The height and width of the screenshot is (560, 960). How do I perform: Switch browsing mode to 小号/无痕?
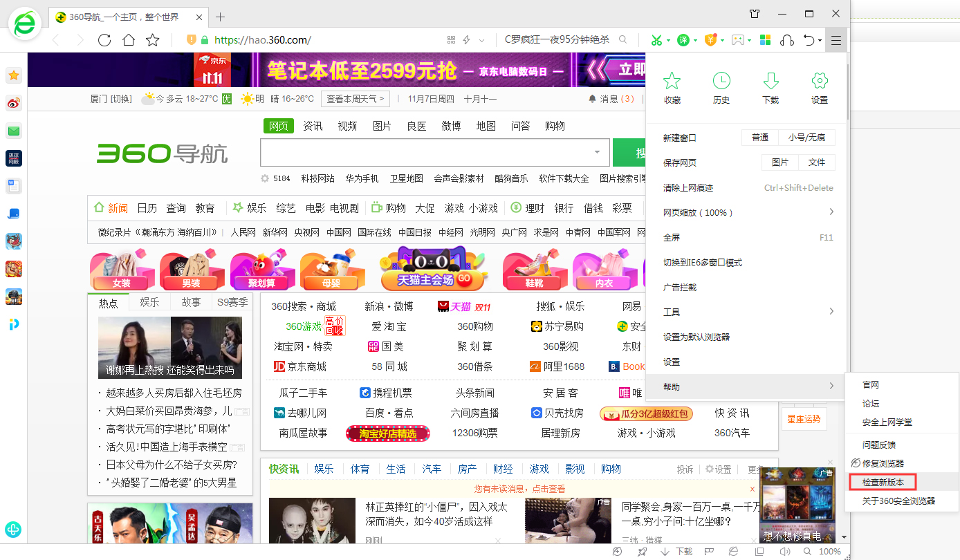point(807,138)
